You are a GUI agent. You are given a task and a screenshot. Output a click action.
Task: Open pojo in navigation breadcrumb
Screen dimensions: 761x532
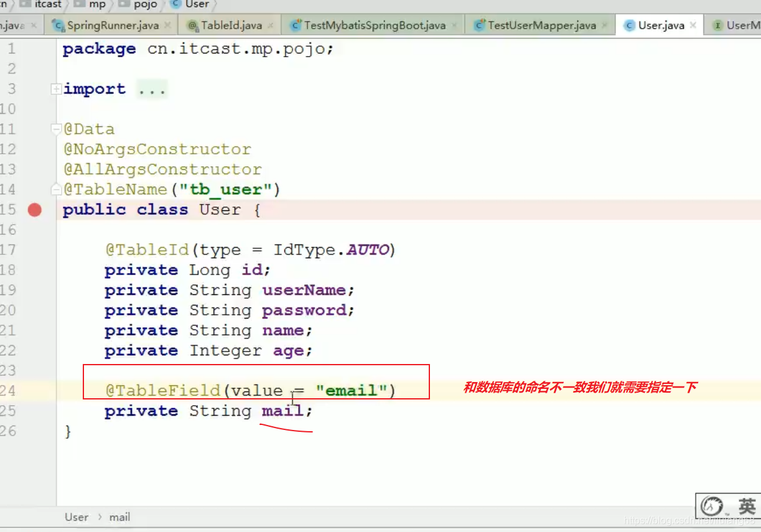pyautogui.click(x=145, y=4)
